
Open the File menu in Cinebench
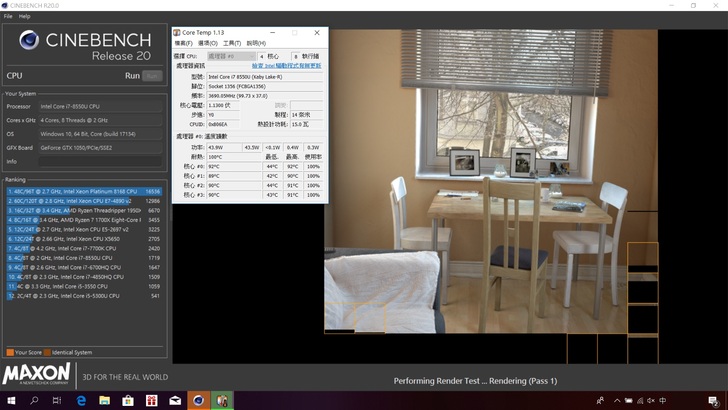[9, 17]
